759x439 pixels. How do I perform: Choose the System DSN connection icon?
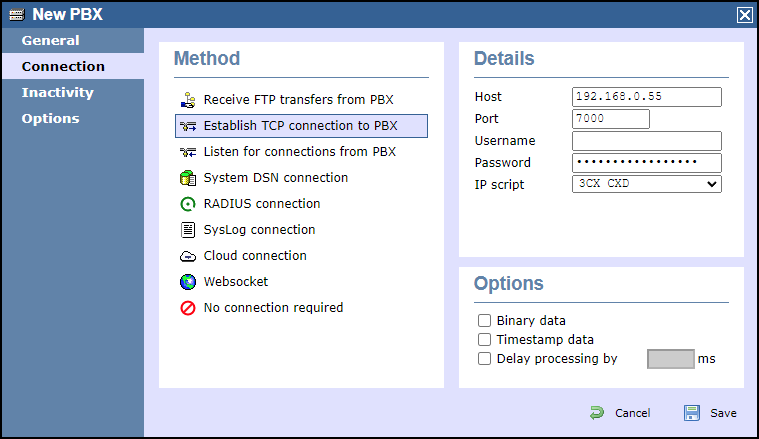[187, 178]
